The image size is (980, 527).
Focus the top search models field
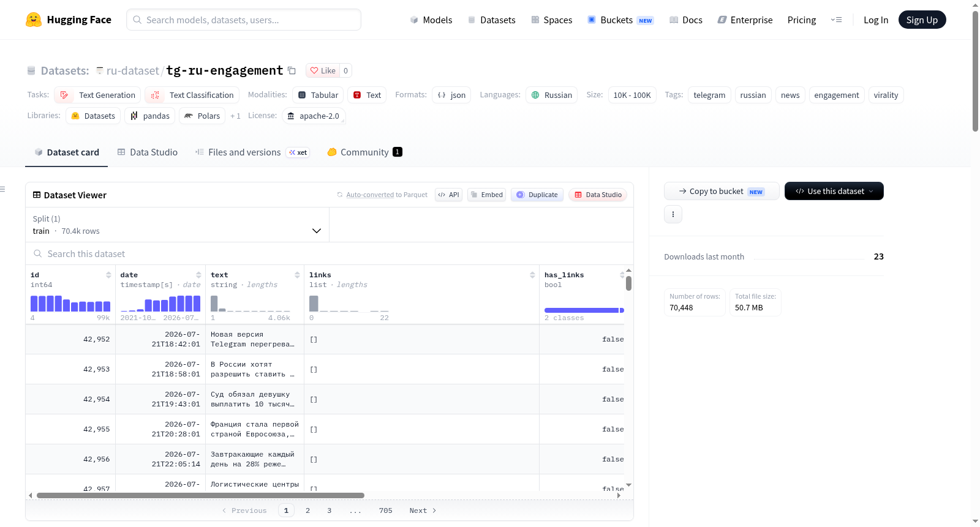(244, 20)
